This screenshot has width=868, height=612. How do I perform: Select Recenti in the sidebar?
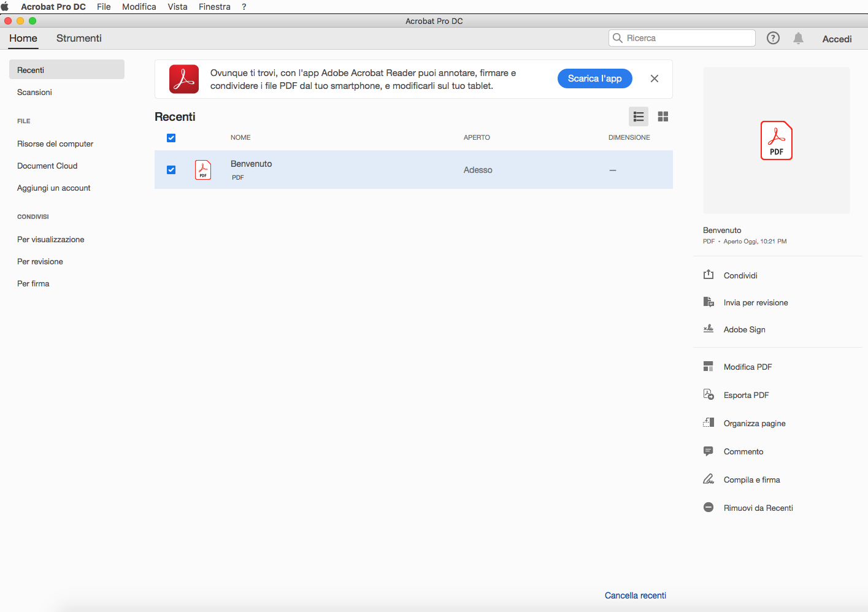click(x=67, y=69)
